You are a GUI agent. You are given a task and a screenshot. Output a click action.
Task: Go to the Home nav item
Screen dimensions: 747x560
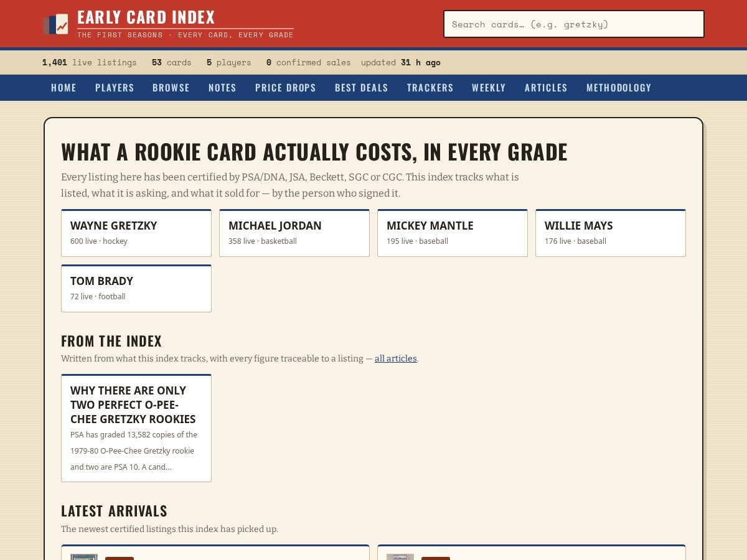pyautogui.click(x=63, y=88)
